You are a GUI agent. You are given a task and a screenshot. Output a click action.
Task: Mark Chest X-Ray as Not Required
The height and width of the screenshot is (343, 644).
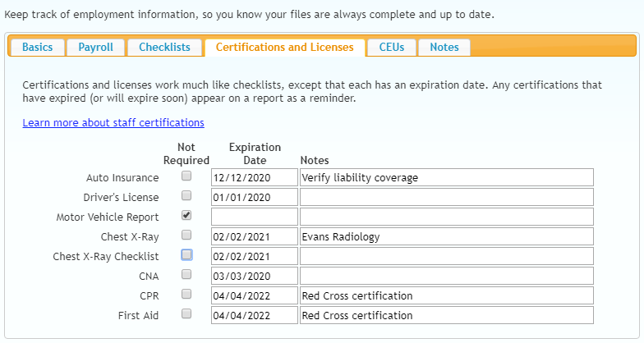[x=186, y=236]
